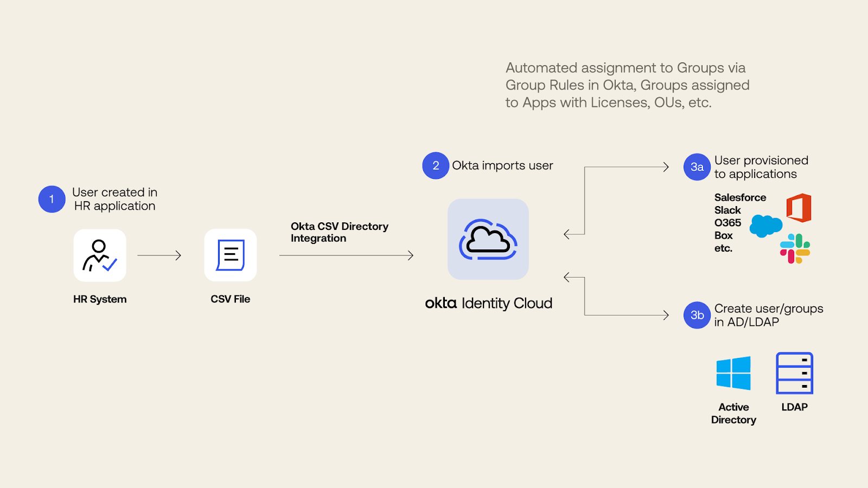Click the 3a step badge
The height and width of the screenshot is (488, 868).
(697, 167)
